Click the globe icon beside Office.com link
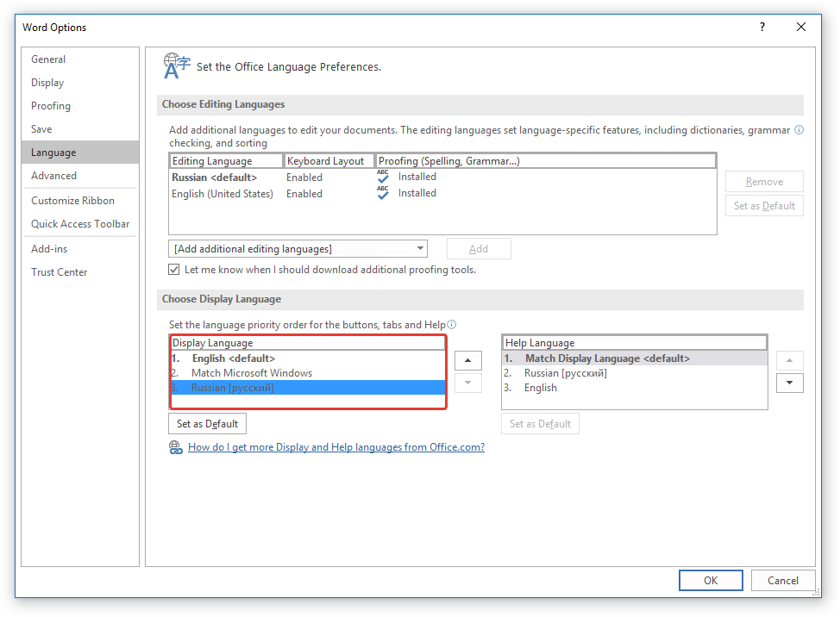The height and width of the screenshot is (617, 840). 176,447
